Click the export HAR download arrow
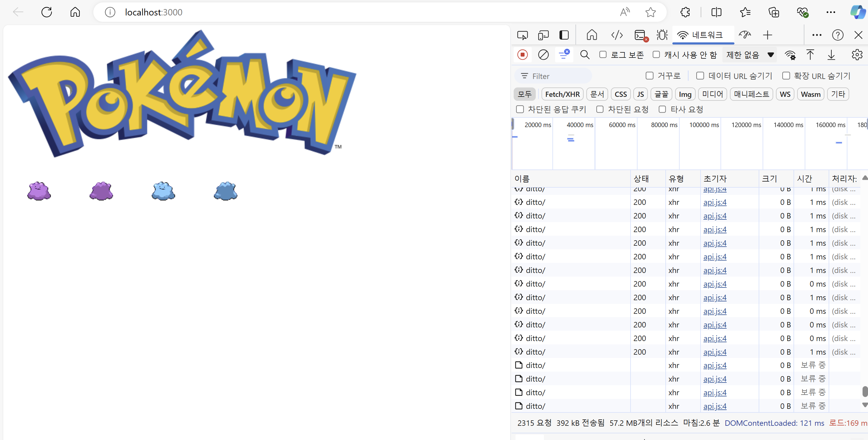The height and width of the screenshot is (440, 868). 831,54
